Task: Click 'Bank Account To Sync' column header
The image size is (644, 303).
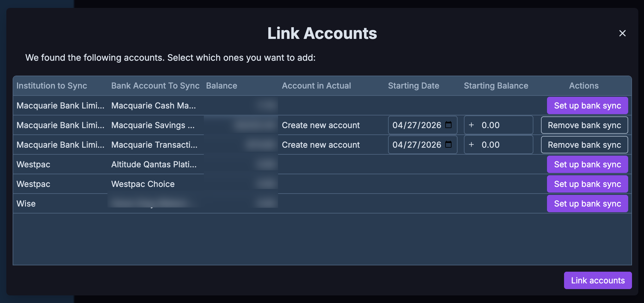Action: pyautogui.click(x=155, y=86)
